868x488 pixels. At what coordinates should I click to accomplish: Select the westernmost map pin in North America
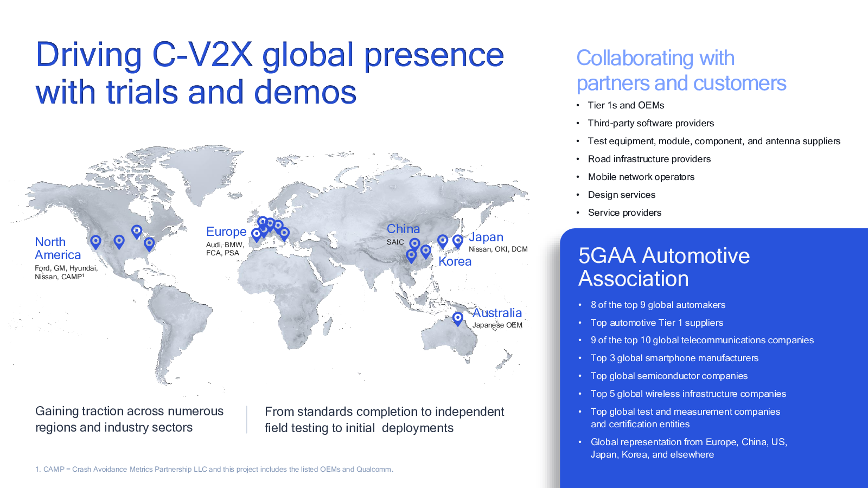click(95, 241)
